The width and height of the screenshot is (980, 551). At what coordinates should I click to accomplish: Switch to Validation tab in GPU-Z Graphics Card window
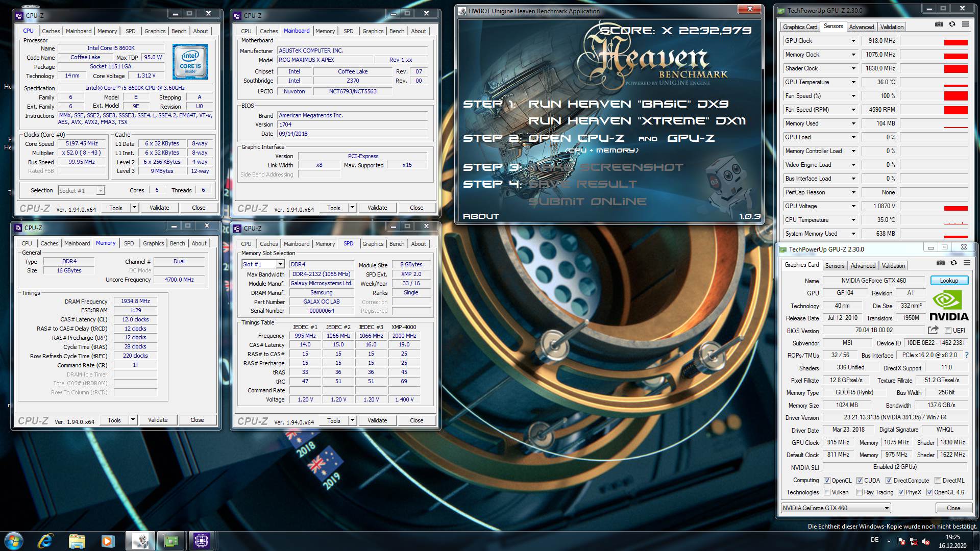click(x=893, y=266)
